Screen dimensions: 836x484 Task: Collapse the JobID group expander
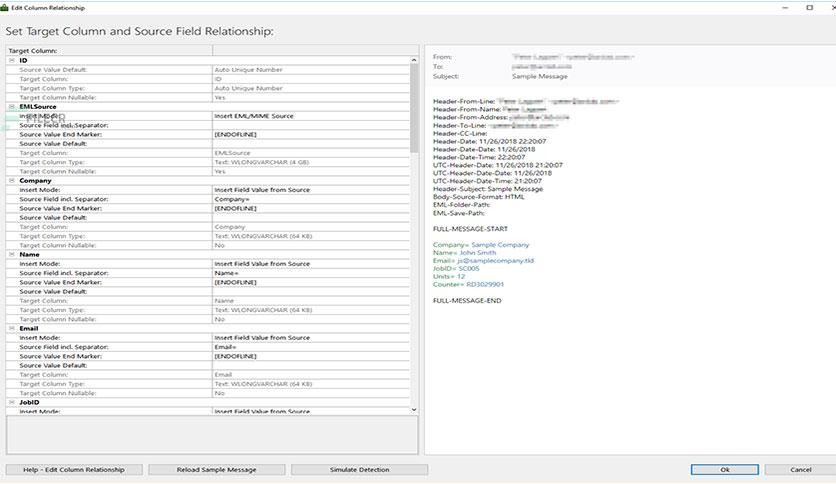click(12, 402)
